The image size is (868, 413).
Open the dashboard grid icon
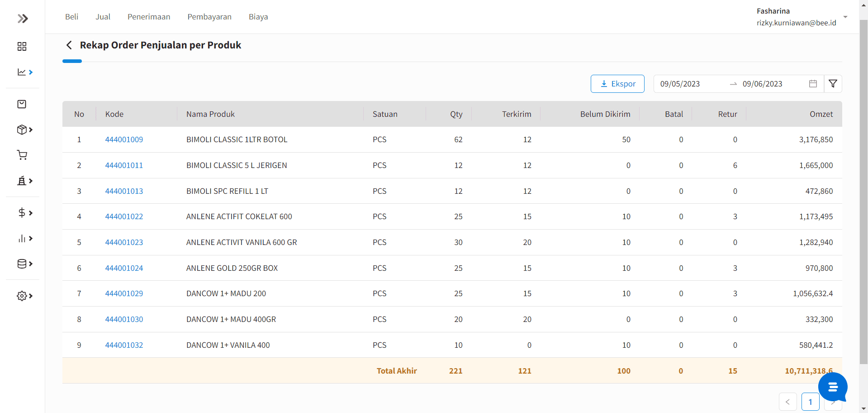pyautogui.click(x=22, y=47)
